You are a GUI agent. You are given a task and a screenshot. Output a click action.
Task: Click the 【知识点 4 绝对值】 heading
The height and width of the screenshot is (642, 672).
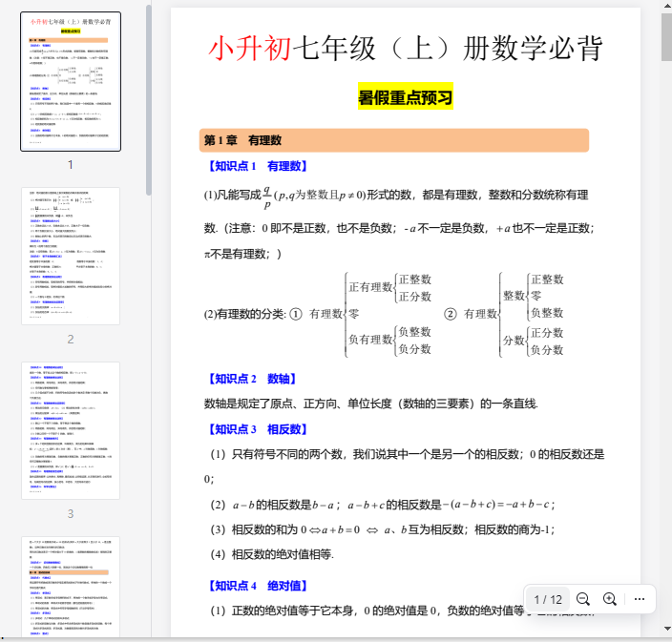[x=256, y=586]
